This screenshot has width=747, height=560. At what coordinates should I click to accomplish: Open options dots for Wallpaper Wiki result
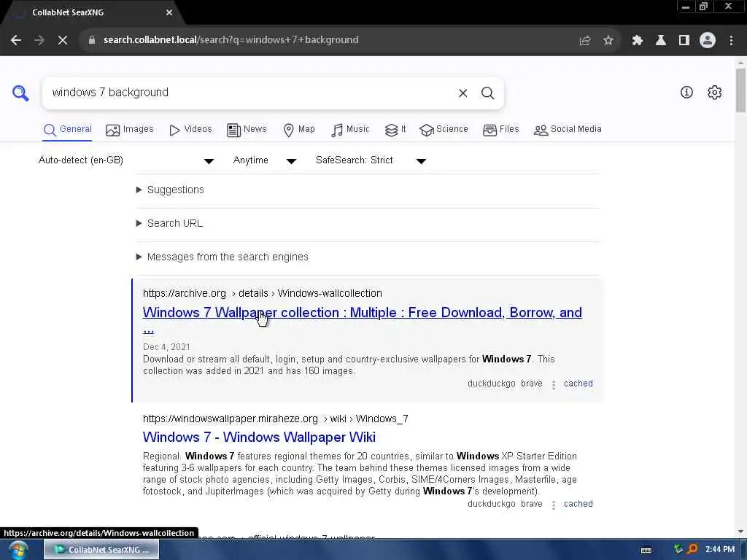tap(553, 505)
